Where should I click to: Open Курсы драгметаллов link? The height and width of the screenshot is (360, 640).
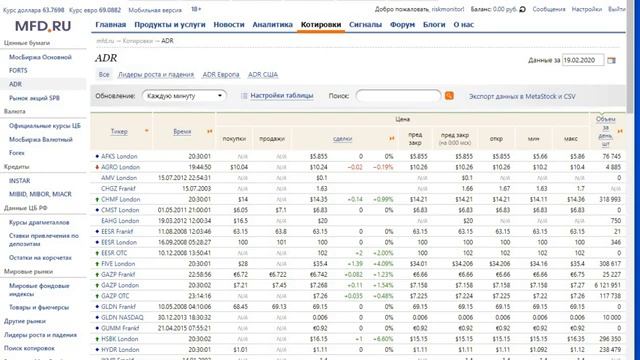tap(39, 222)
